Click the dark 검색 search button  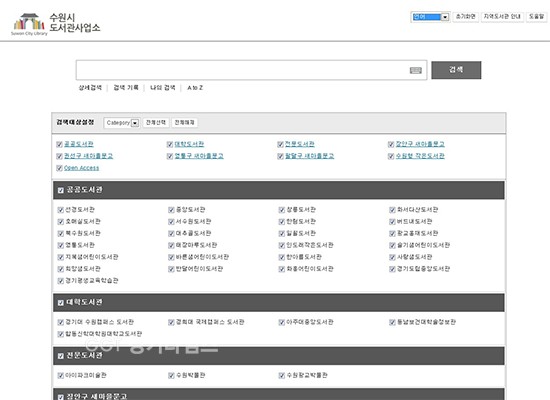[456, 70]
